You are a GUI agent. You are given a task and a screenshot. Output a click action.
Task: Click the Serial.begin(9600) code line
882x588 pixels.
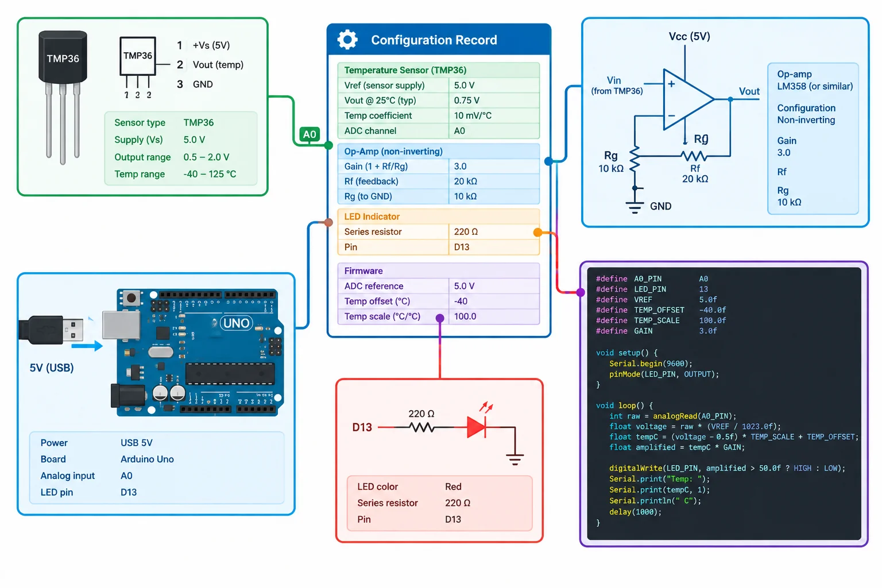click(651, 364)
